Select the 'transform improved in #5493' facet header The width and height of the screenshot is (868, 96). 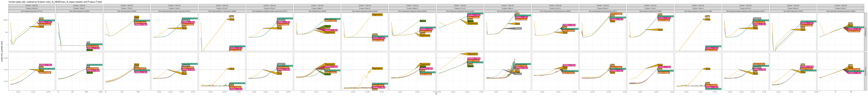click(650, 11)
